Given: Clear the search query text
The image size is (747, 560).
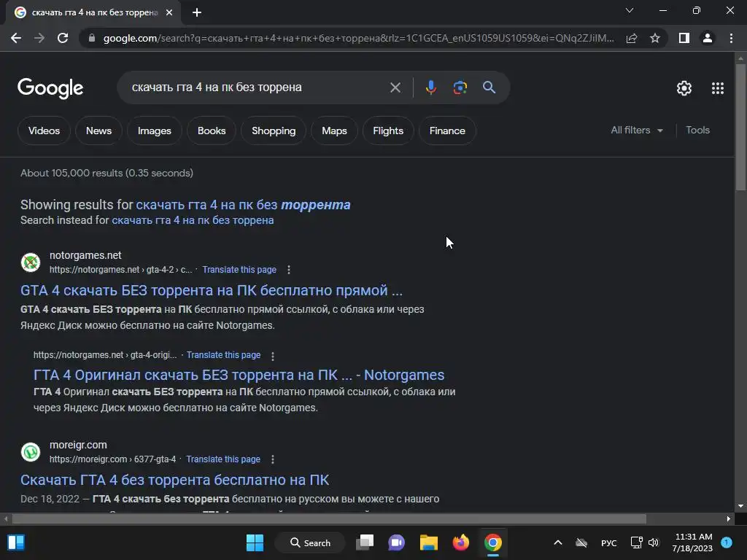Looking at the screenshot, I should pyautogui.click(x=395, y=87).
